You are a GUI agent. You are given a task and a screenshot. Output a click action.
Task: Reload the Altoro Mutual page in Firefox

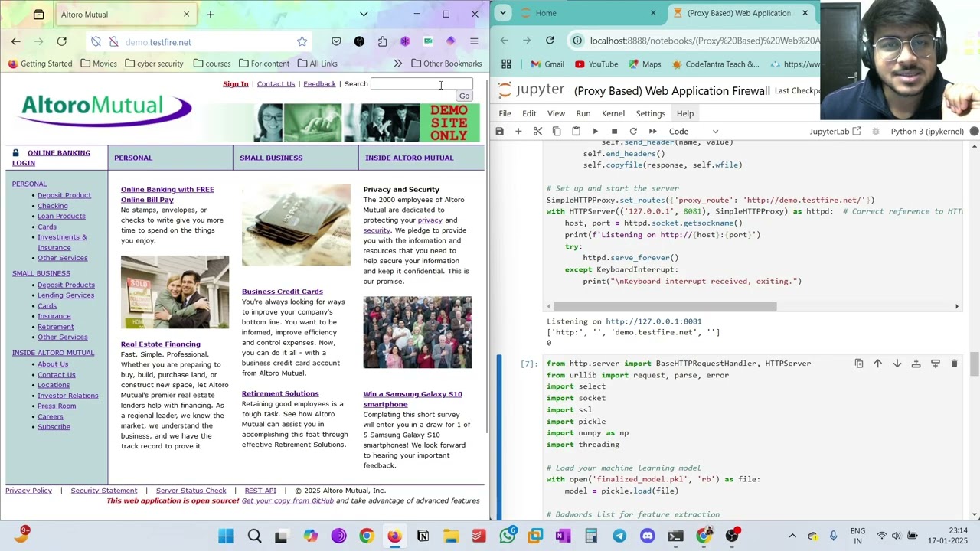pos(62,42)
